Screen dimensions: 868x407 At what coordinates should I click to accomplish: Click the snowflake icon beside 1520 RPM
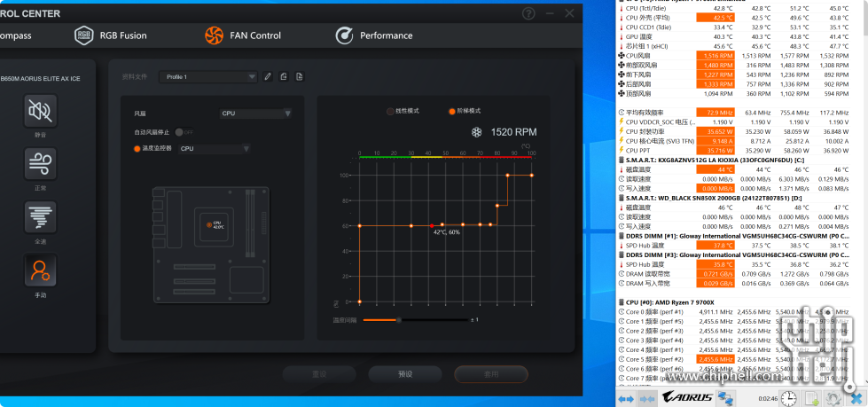477,132
